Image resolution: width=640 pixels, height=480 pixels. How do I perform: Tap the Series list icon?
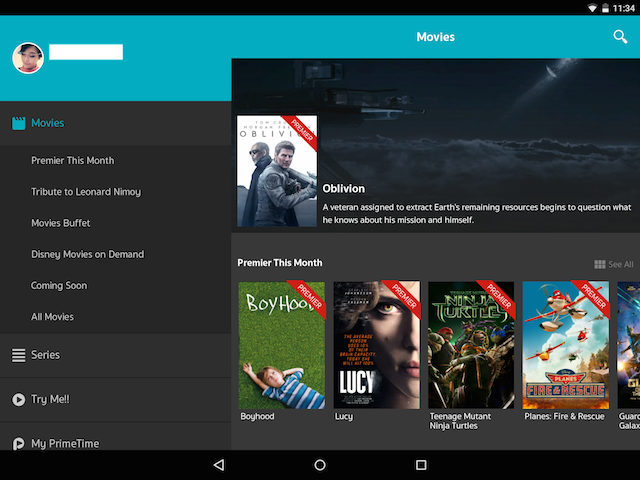18,355
